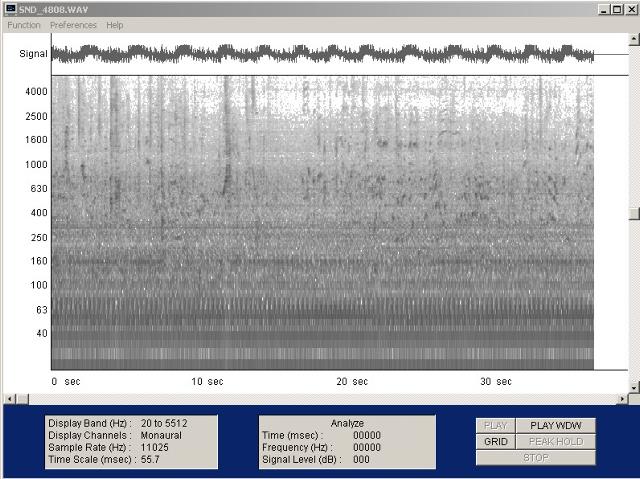This screenshot has width=640, height=479.
Task: Maximize the SND_4808.WAV window
Action: pos(618,8)
